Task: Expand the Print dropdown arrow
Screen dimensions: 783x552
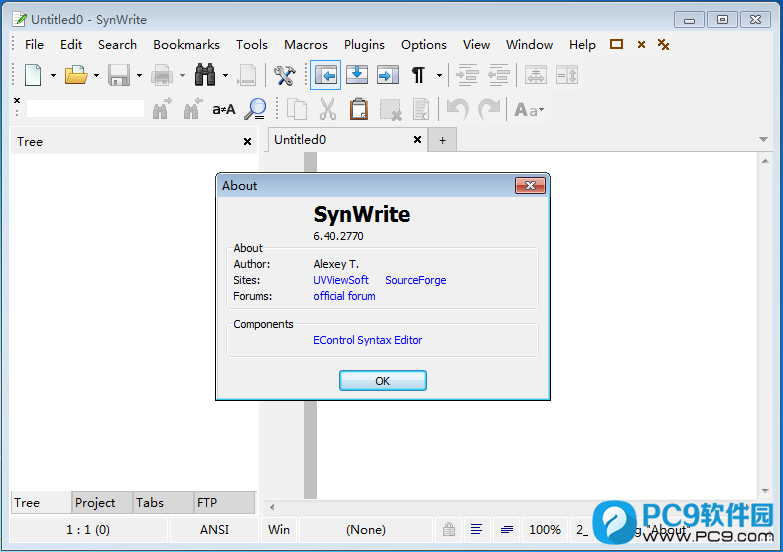Action: pyautogui.click(x=182, y=75)
